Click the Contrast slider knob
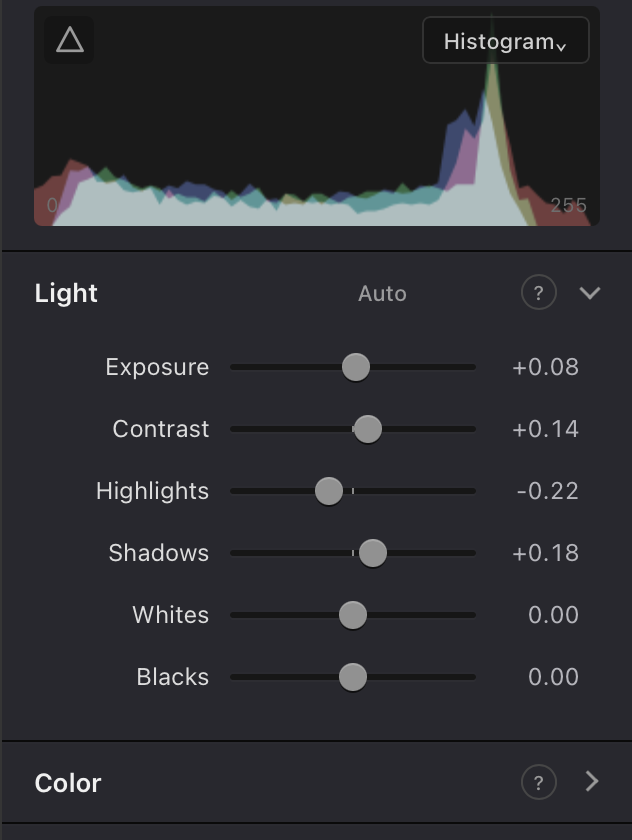This screenshot has width=632, height=840. pyautogui.click(x=367, y=429)
